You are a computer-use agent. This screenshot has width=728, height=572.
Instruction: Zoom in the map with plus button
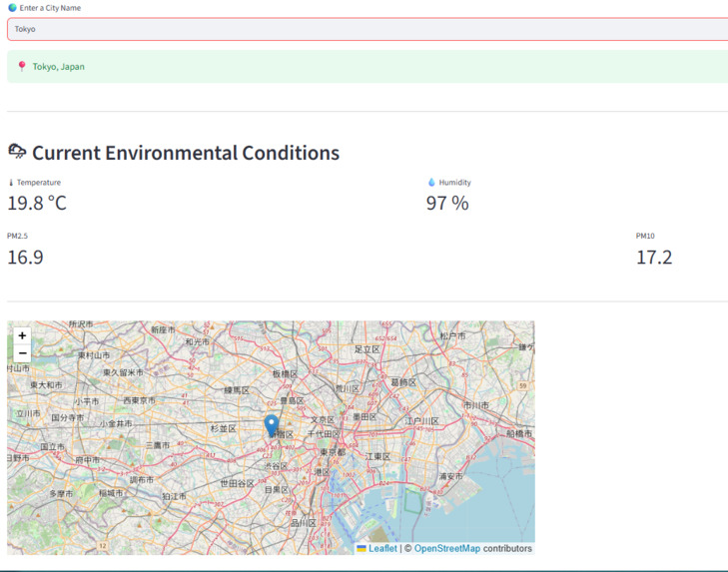pyautogui.click(x=22, y=335)
